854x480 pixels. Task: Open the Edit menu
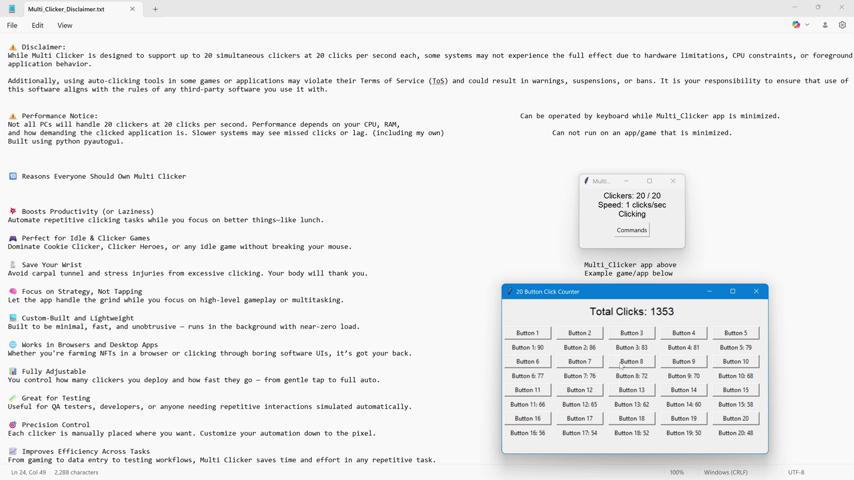(x=37, y=25)
